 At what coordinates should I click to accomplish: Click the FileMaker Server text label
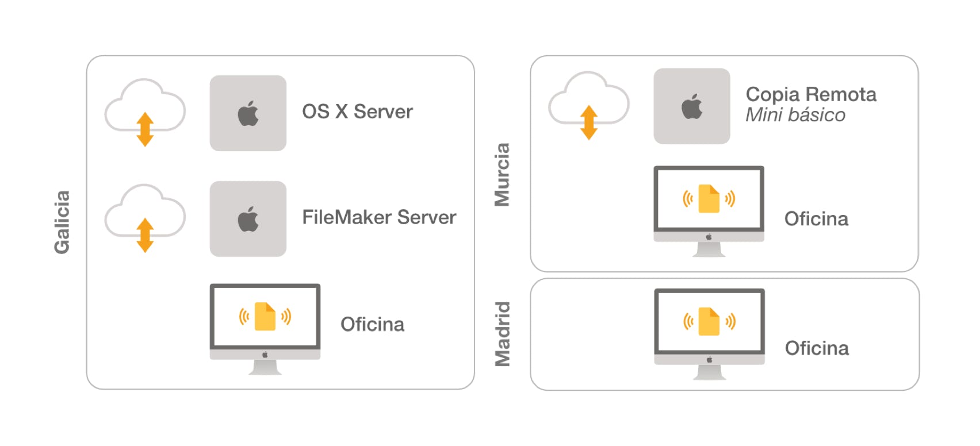(379, 217)
